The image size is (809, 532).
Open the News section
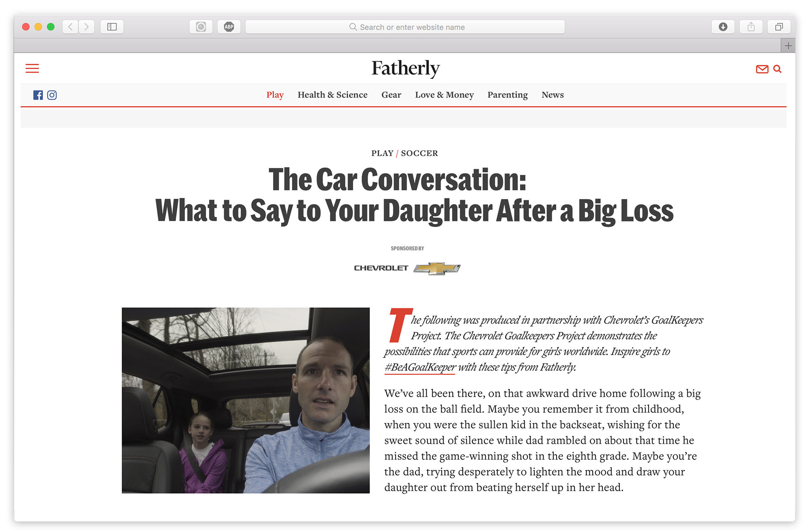tap(552, 95)
